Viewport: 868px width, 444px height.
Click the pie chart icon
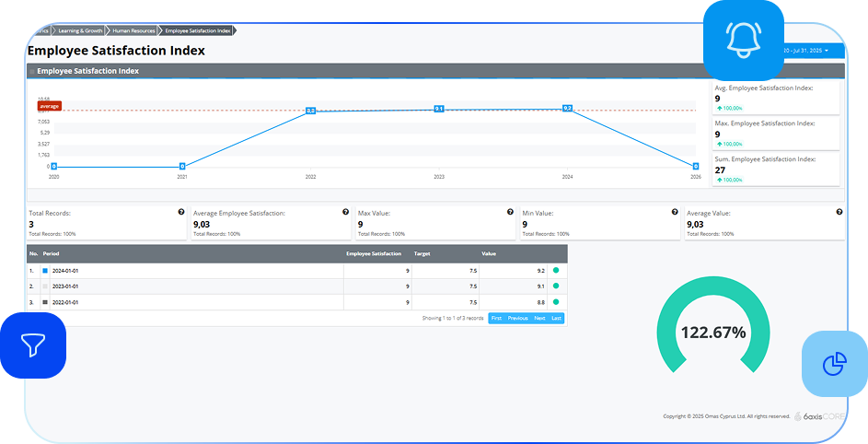pyautogui.click(x=834, y=364)
